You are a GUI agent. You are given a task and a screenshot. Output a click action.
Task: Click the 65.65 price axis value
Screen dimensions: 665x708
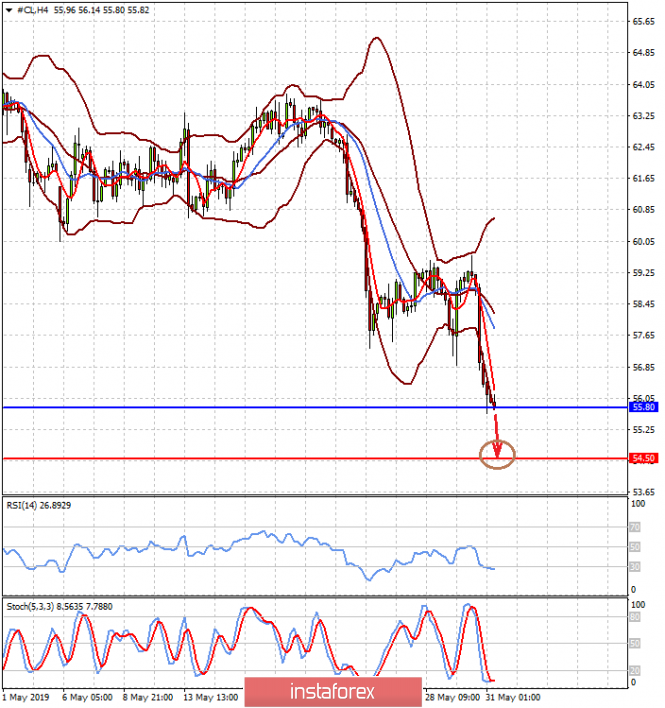coord(643,22)
